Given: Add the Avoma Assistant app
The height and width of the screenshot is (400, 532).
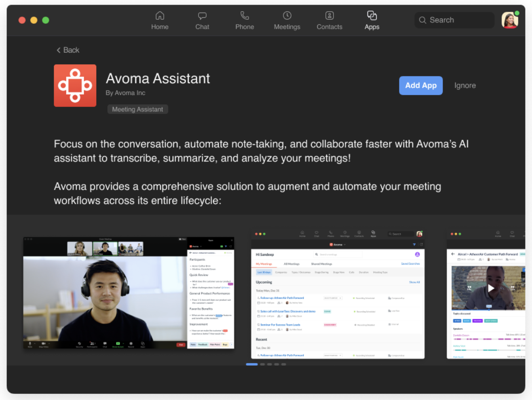Looking at the screenshot, I should tap(421, 85).
